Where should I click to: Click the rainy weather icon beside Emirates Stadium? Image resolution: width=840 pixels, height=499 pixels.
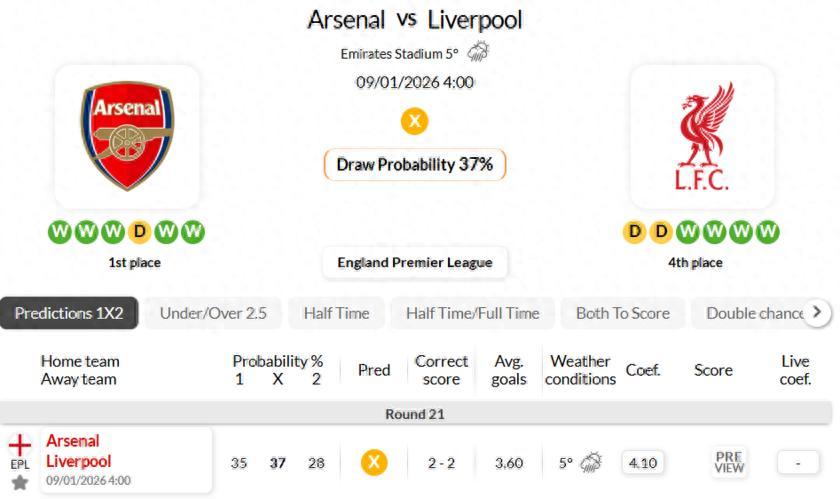(479, 53)
